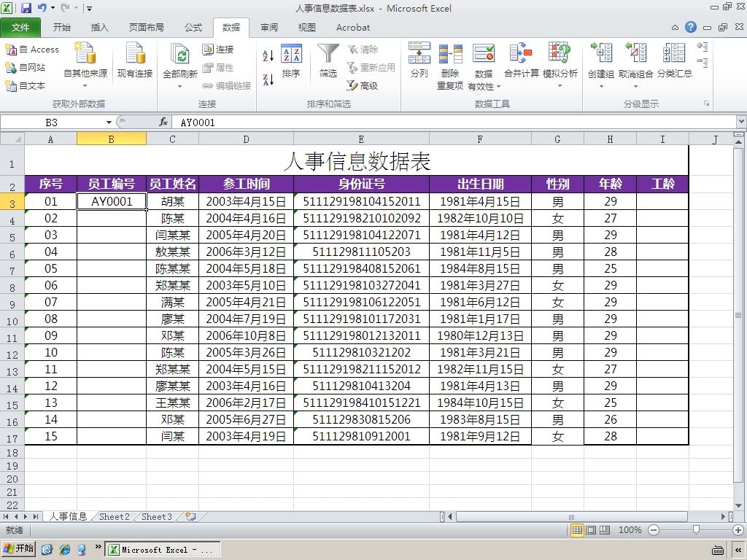747x560 pixels.
Task: Click the Undo icon in quick access toolbar
Action: [42, 7]
